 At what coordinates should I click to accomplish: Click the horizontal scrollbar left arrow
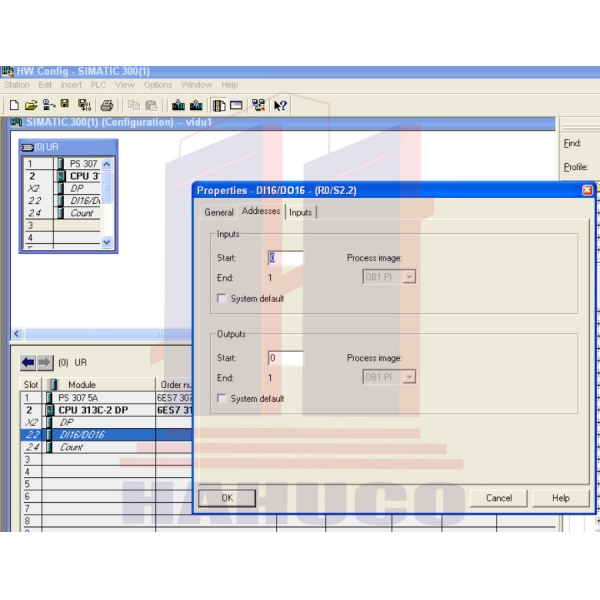(x=16, y=334)
